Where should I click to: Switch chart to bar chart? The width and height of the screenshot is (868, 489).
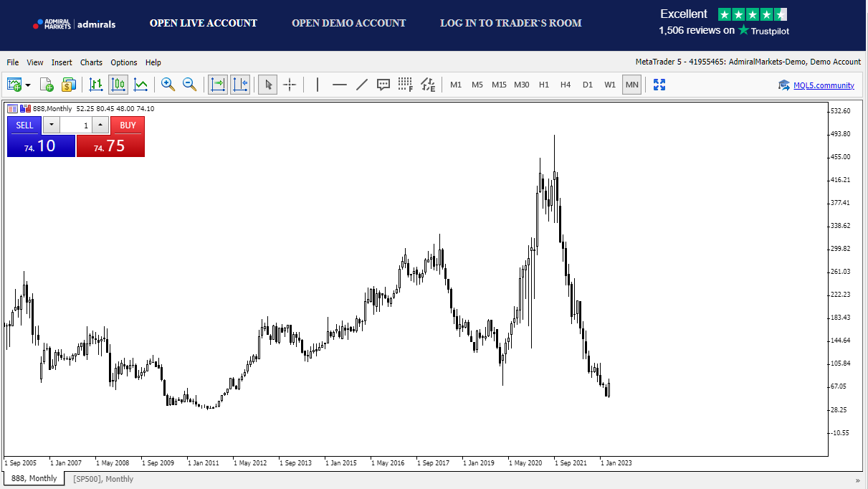[x=96, y=85]
